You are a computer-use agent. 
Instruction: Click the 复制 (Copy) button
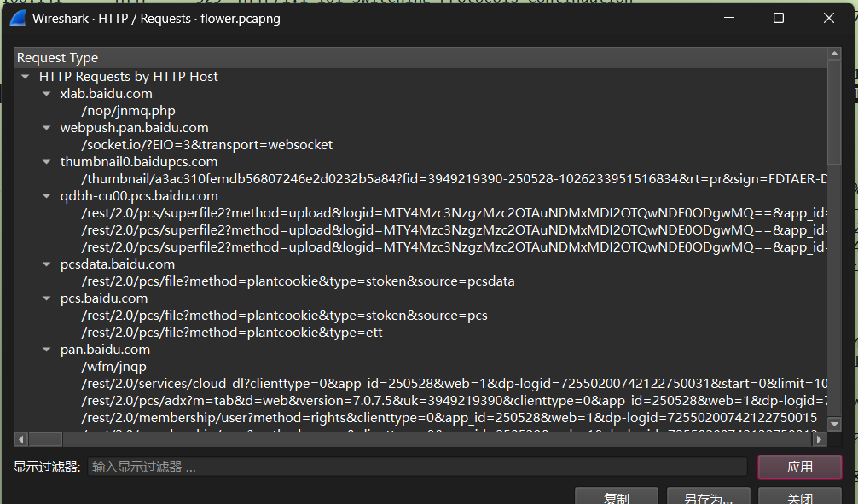pyautogui.click(x=616, y=497)
